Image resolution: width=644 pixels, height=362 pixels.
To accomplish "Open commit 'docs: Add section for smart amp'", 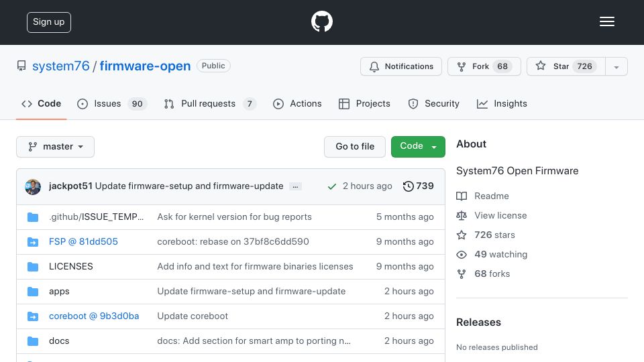I will point(254,341).
